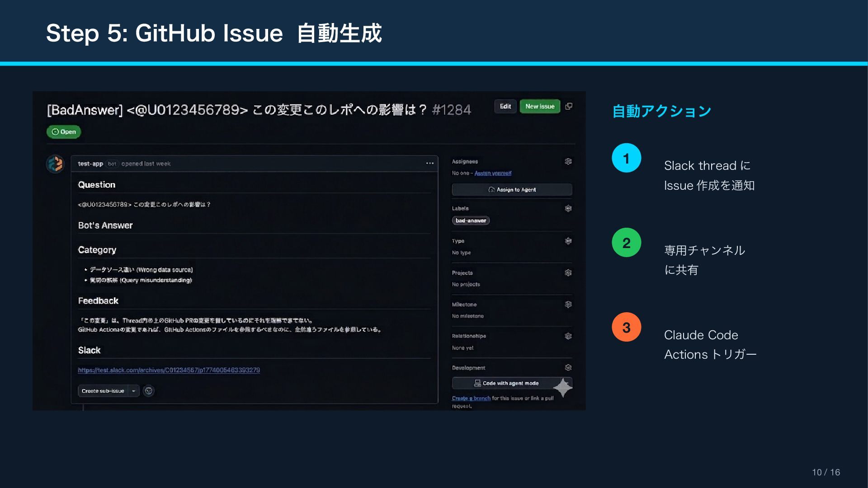Open the Type gear settings
The image size is (868, 488).
click(x=568, y=241)
